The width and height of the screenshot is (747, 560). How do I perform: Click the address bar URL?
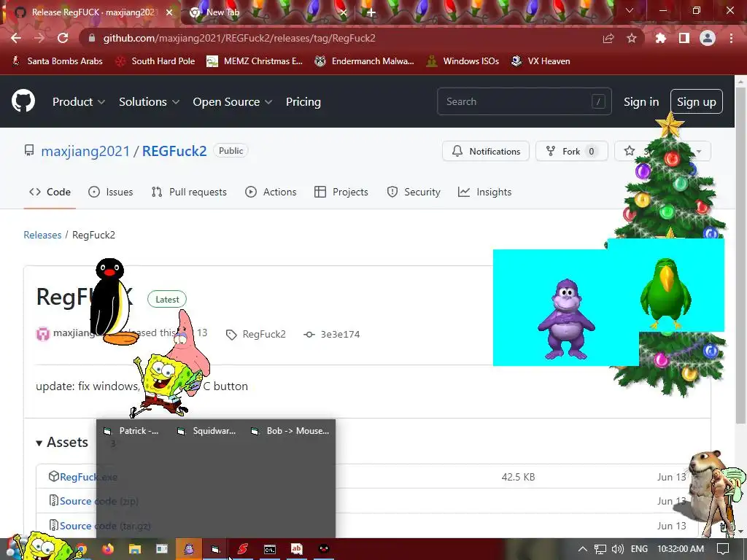239,38
